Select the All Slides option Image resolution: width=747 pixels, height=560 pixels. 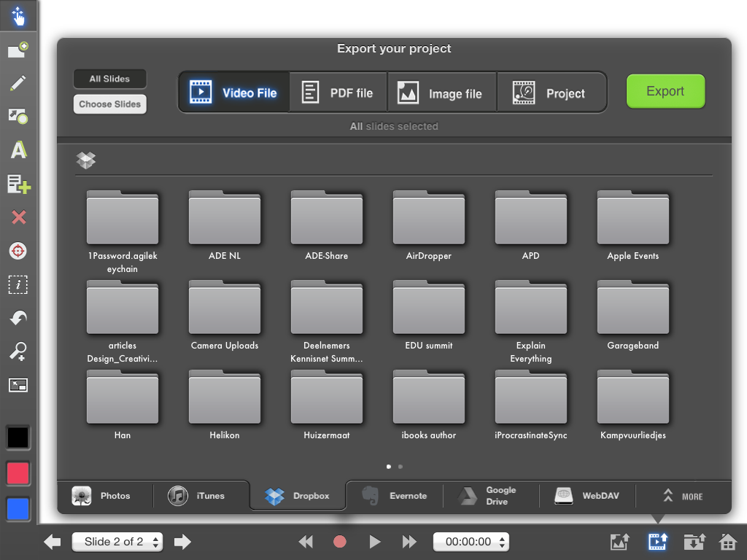[x=110, y=79]
